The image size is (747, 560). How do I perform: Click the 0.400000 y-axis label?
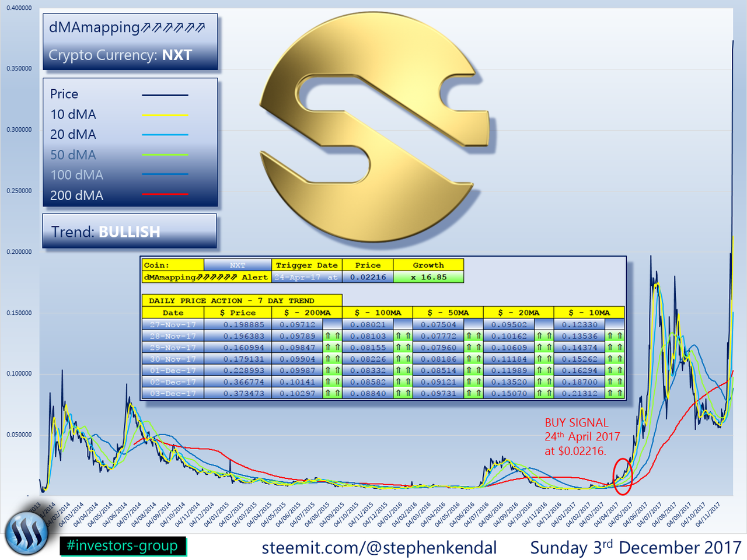coord(19,8)
